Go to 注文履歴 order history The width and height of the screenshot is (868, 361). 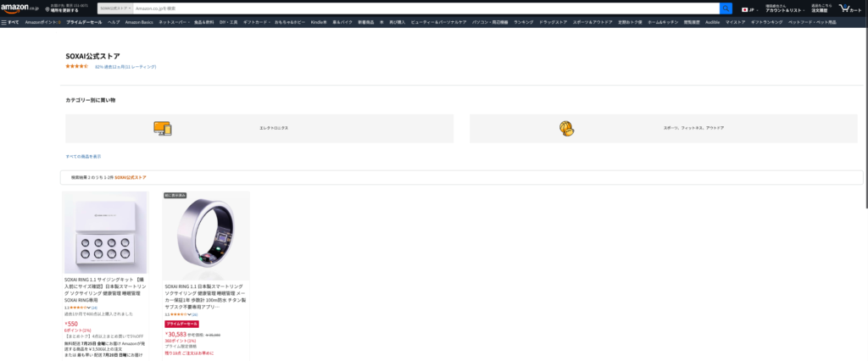pos(821,10)
